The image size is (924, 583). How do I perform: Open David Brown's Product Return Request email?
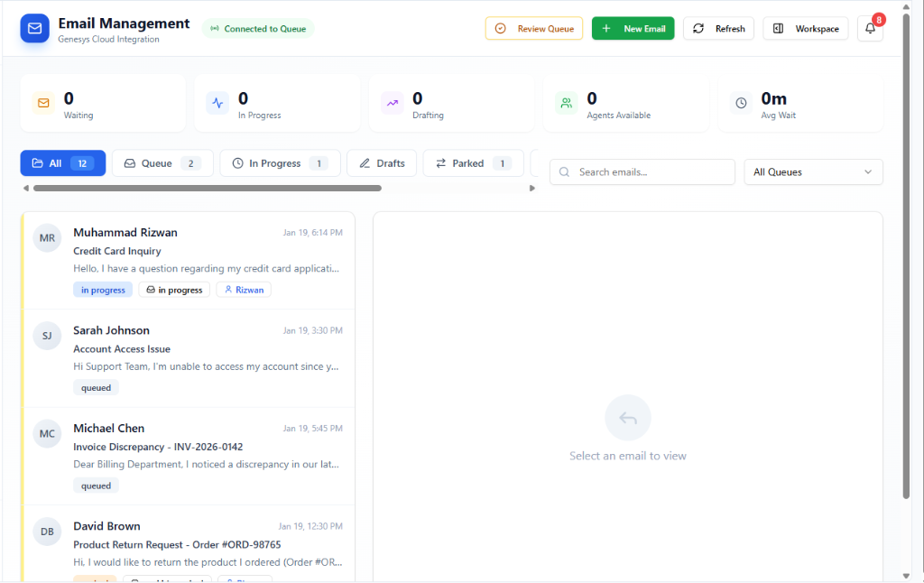[x=189, y=544]
